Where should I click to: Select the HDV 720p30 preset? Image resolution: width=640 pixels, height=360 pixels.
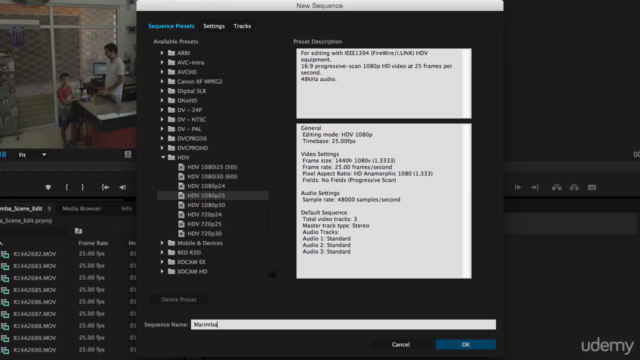point(204,233)
